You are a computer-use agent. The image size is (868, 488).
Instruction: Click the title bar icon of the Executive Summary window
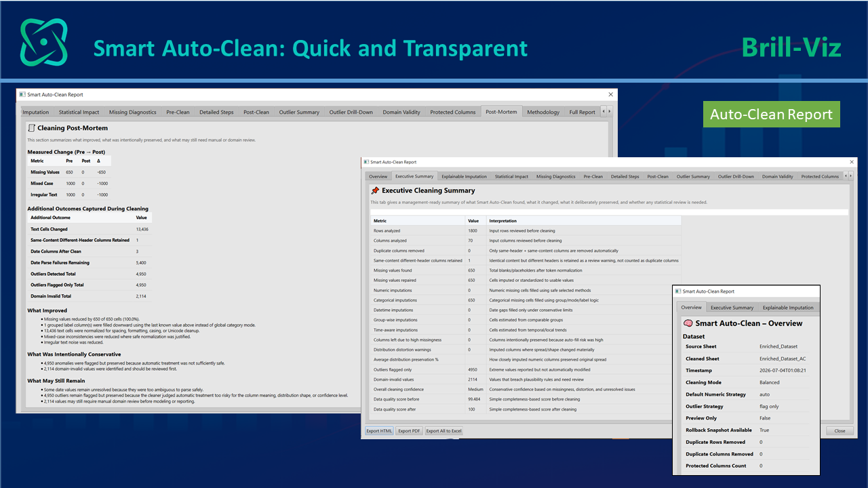[366, 162]
